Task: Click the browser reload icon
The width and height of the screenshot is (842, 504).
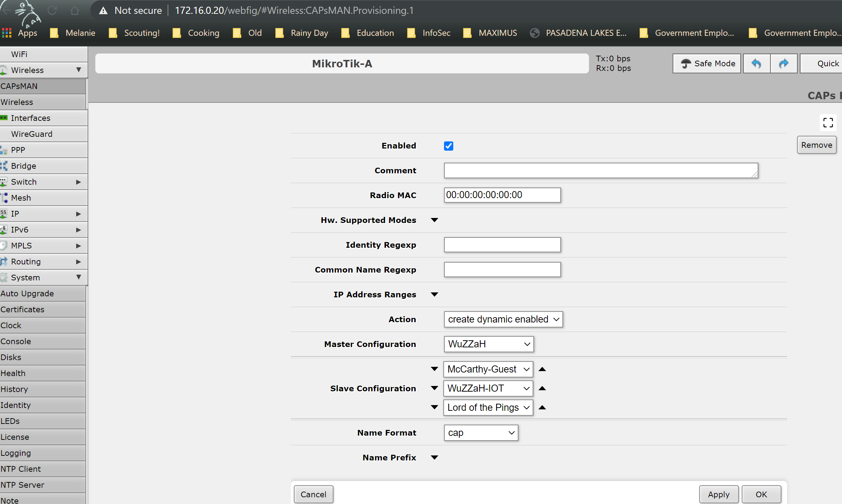Action: click(52, 11)
